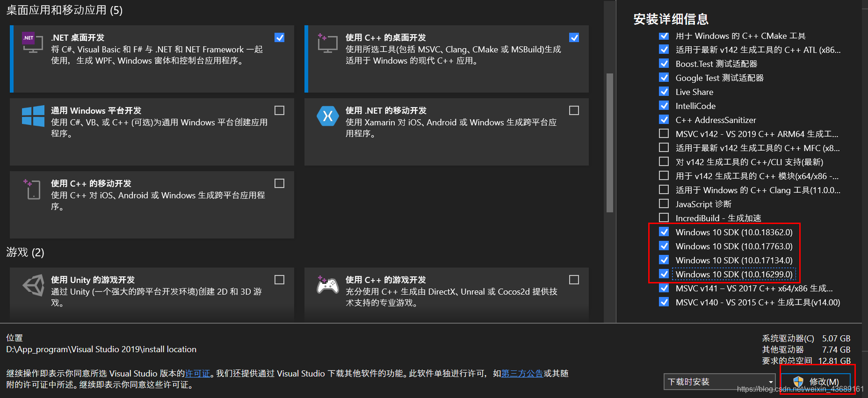Uncheck the C++ ATL v142 component

point(664,50)
